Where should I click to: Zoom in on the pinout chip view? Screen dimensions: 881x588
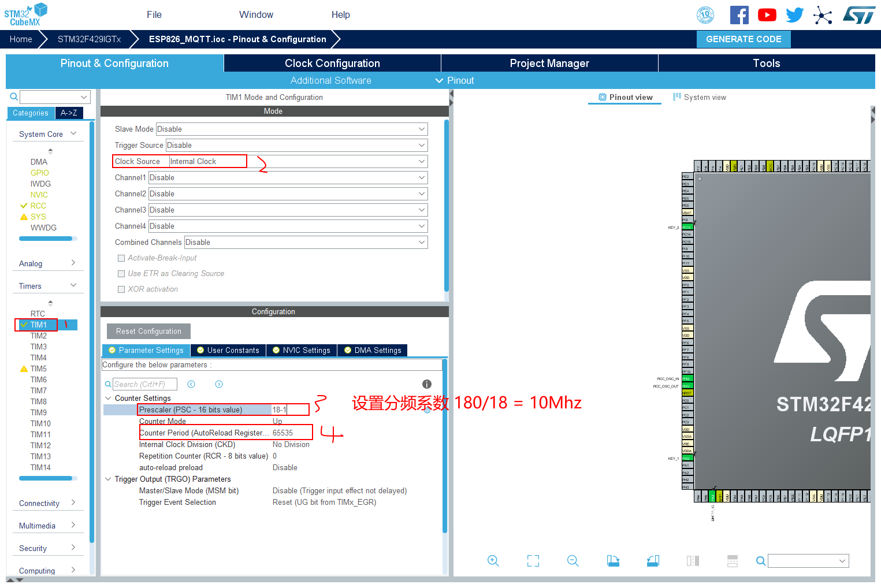pyautogui.click(x=493, y=561)
